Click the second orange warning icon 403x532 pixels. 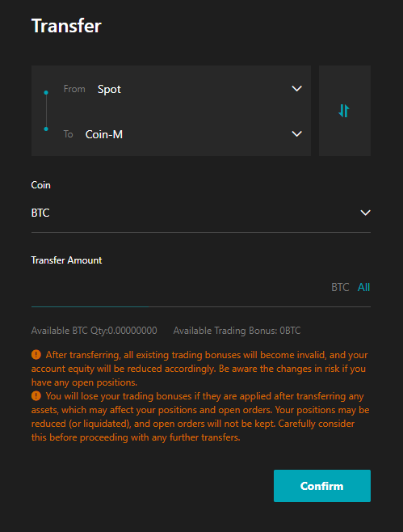(36, 396)
